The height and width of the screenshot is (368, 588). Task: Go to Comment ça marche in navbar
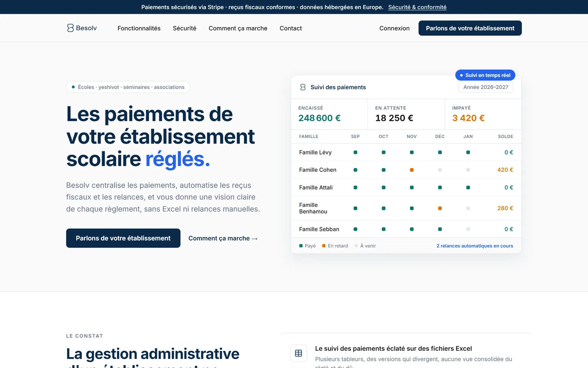238,28
